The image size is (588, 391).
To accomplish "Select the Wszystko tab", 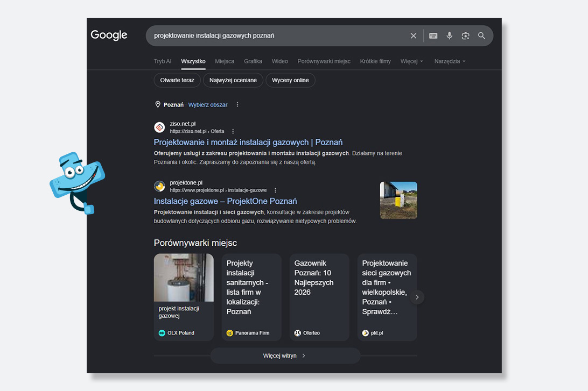I will point(193,61).
